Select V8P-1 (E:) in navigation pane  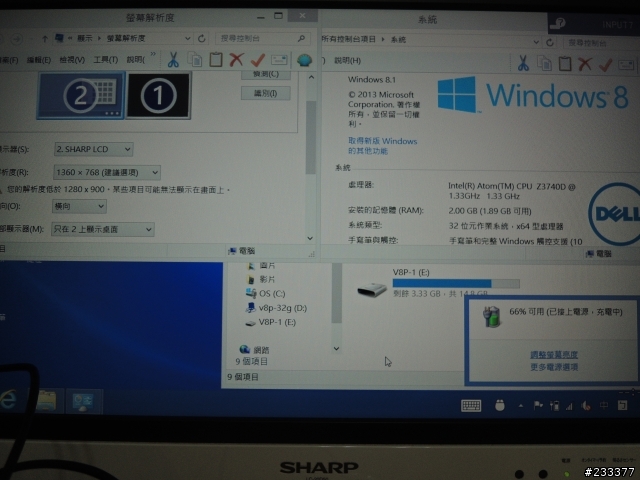tap(271, 322)
